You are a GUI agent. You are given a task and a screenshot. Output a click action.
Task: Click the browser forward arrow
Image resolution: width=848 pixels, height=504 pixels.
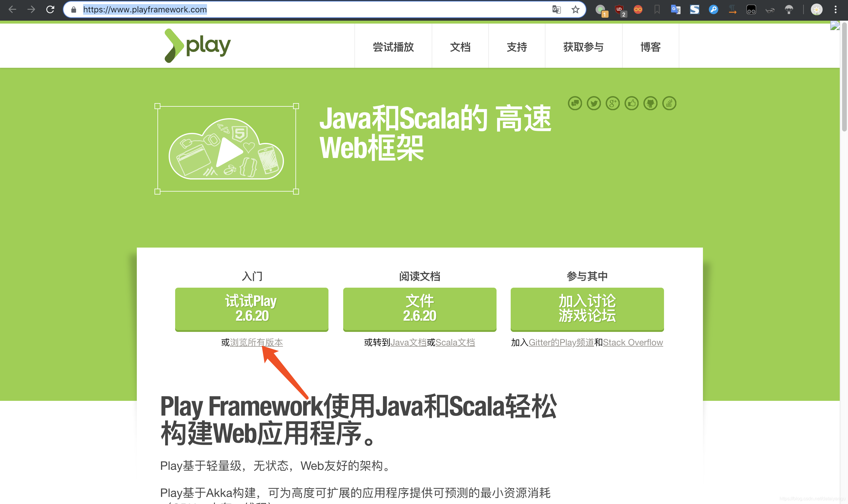point(31,9)
